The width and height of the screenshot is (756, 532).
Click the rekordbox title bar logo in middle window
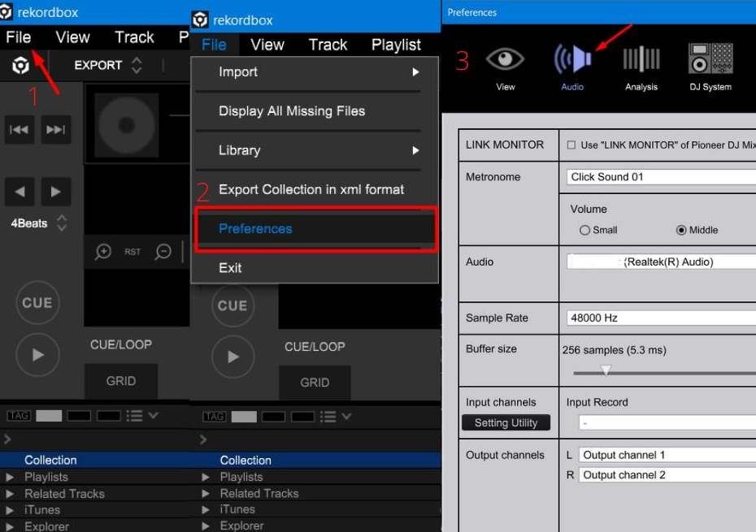pos(200,19)
